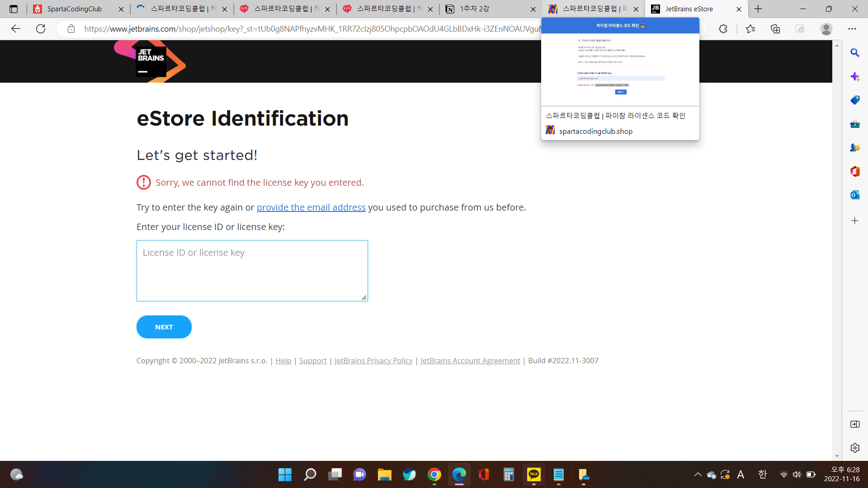Toggle Korean IME 한 indicator
Screen dimensions: 868x488
click(x=763, y=474)
